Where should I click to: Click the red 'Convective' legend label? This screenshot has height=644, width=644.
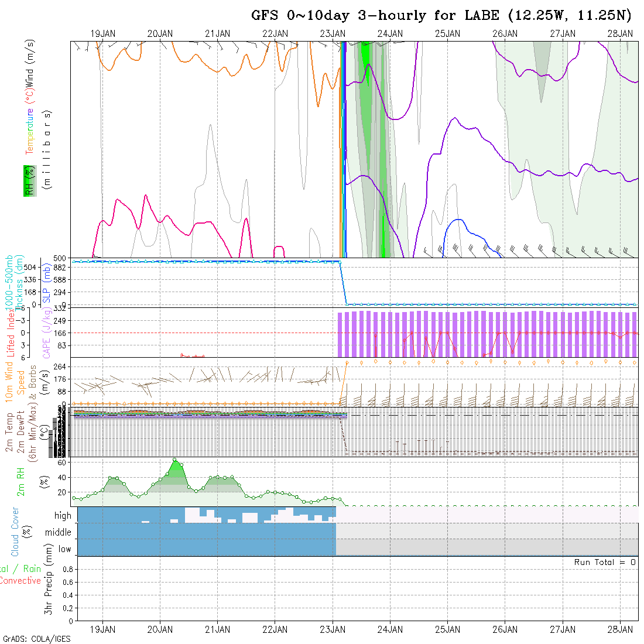[20, 581]
